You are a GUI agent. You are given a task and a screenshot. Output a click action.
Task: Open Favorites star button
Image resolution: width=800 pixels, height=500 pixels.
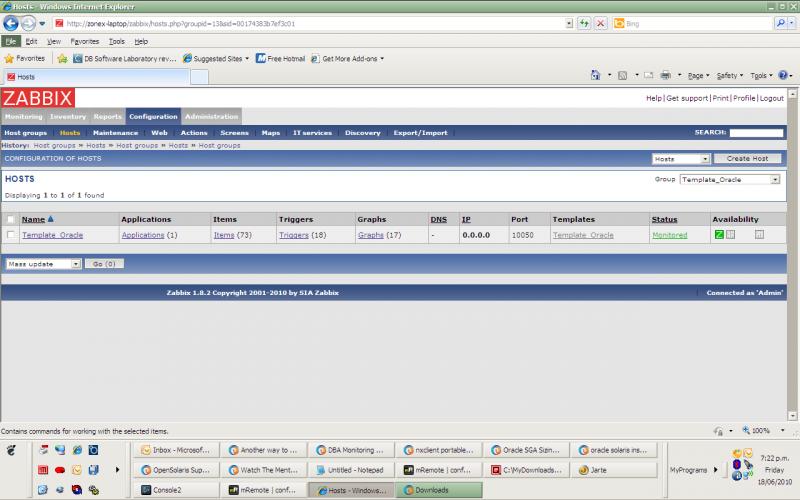pos(24,59)
